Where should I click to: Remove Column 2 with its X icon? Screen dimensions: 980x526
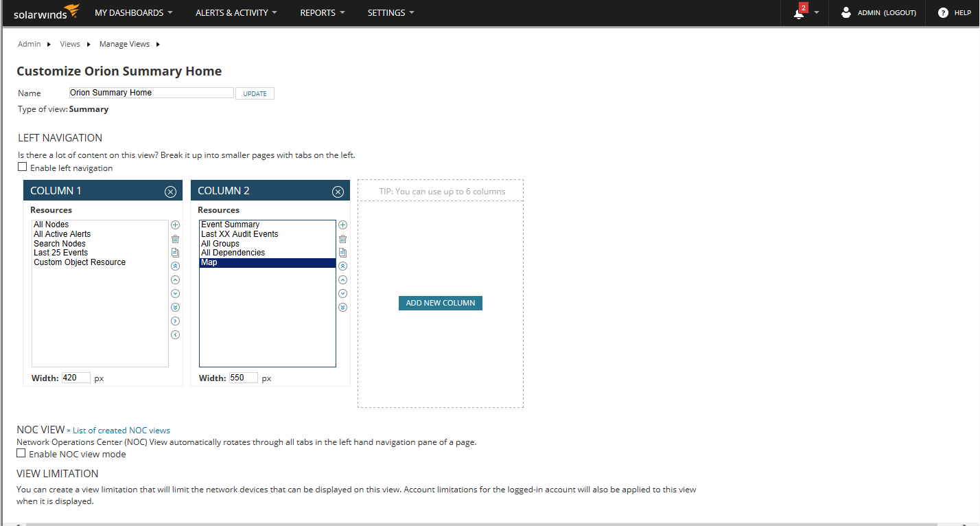[x=338, y=192]
